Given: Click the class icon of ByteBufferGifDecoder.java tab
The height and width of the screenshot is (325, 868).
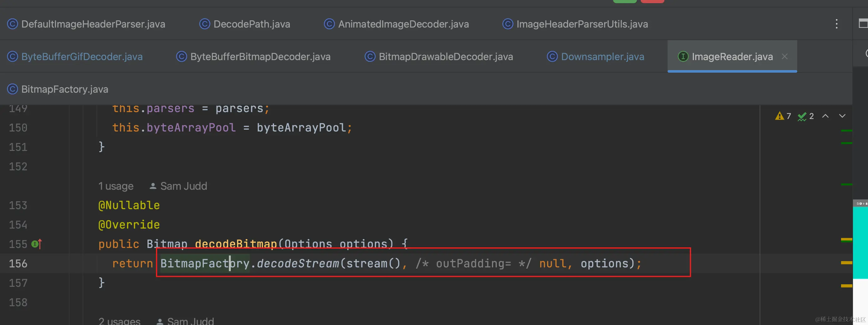Looking at the screenshot, I should 13,57.
